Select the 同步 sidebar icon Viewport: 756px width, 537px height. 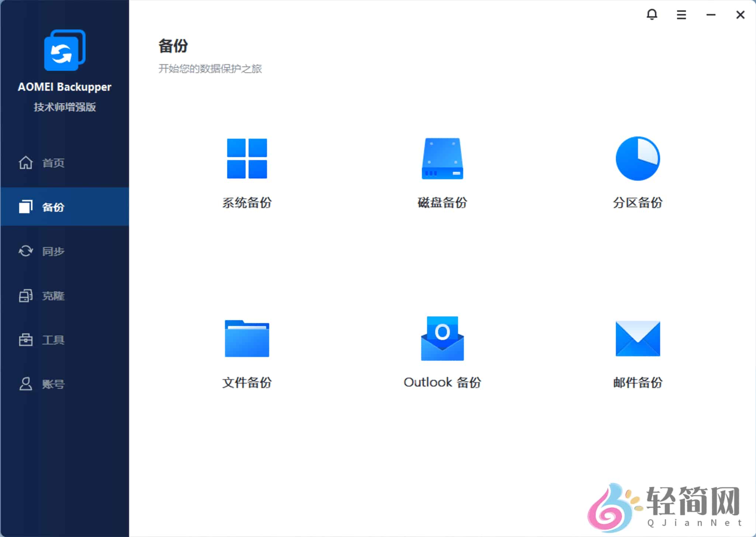click(x=25, y=251)
